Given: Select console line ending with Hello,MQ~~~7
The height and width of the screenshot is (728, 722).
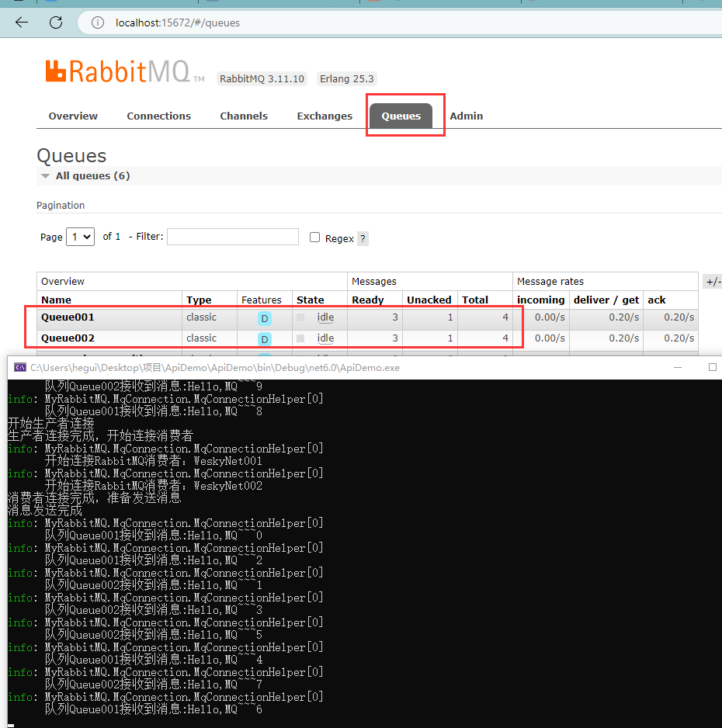Looking at the screenshot, I should click(x=154, y=685).
